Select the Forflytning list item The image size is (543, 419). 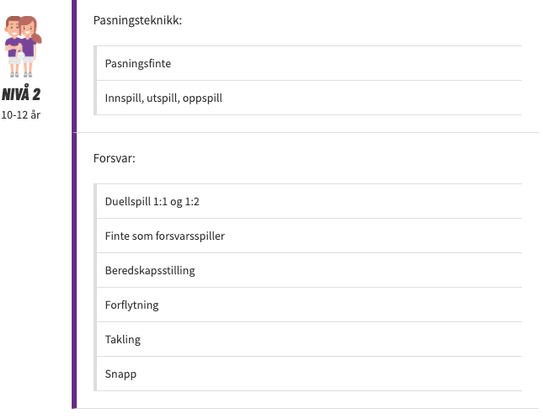[x=309, y=305]
